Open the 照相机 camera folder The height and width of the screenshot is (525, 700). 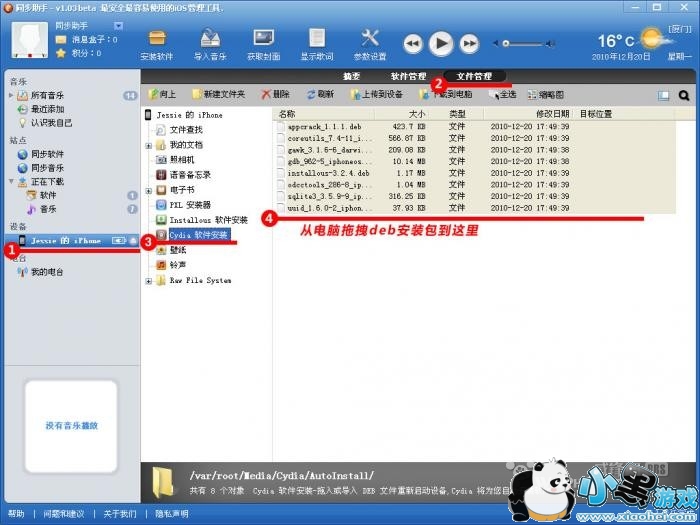pyautogui.click(x=182, y=159)
